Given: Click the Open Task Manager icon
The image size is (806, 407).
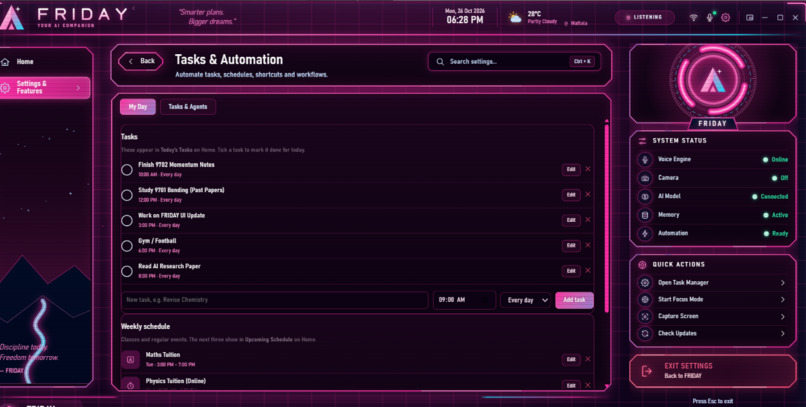Looking at the screenshot, I should click(645, 283).
